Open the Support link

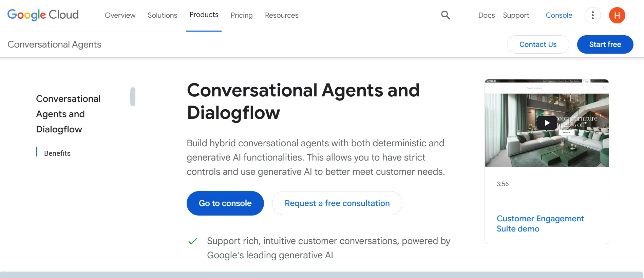point(516,15)
